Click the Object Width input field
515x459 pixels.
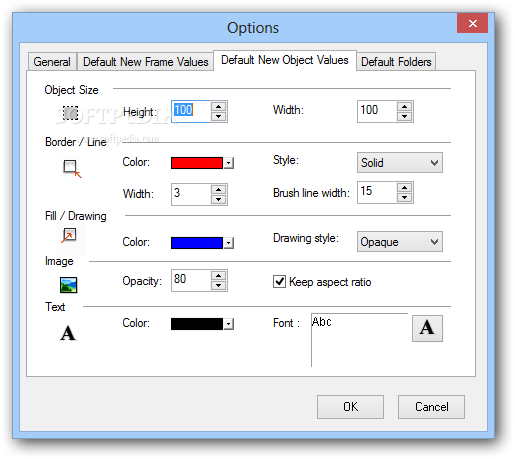pos(377,111)
